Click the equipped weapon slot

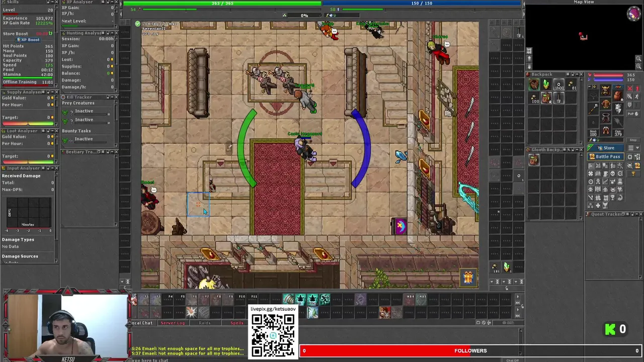593,109
